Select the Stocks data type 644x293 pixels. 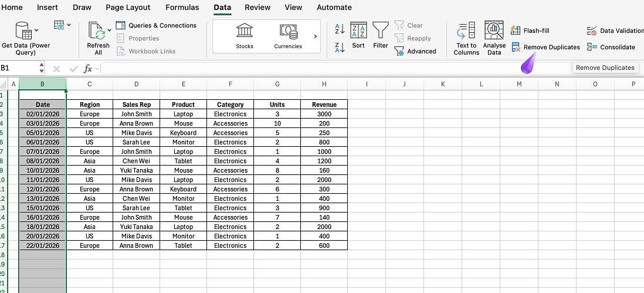click(x=245, y=31)
